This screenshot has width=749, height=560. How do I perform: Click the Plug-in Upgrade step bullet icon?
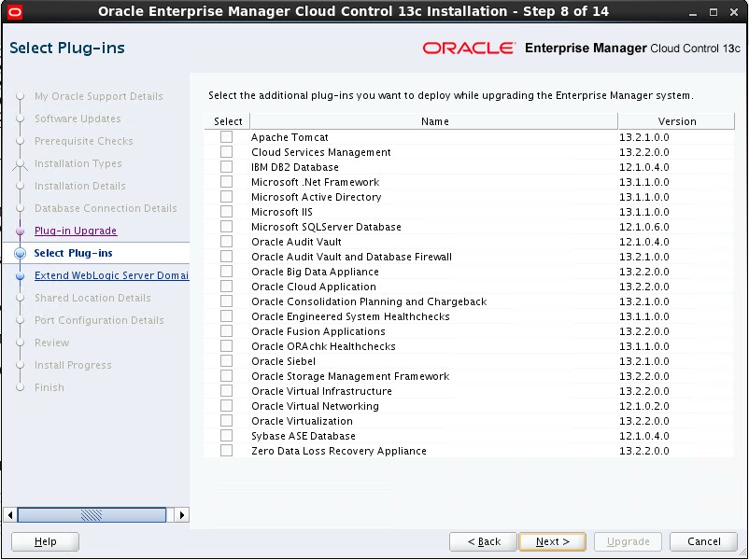(x=20, y=231)
